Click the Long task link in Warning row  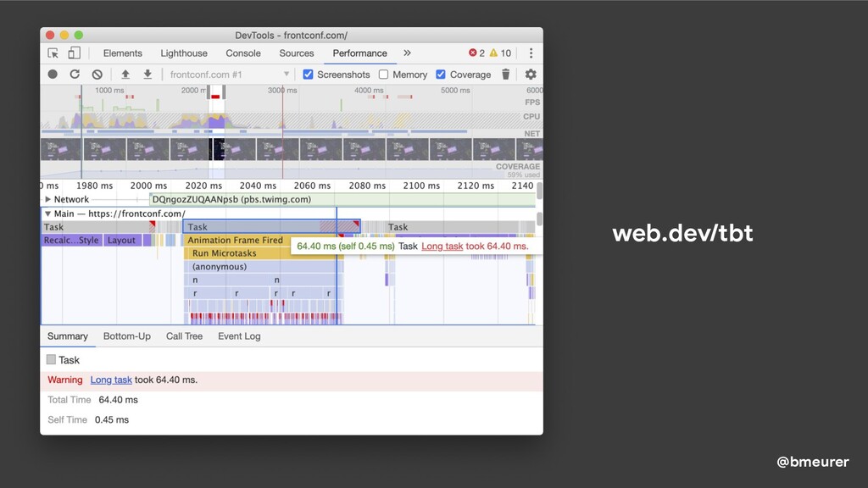tap(111, 380)
